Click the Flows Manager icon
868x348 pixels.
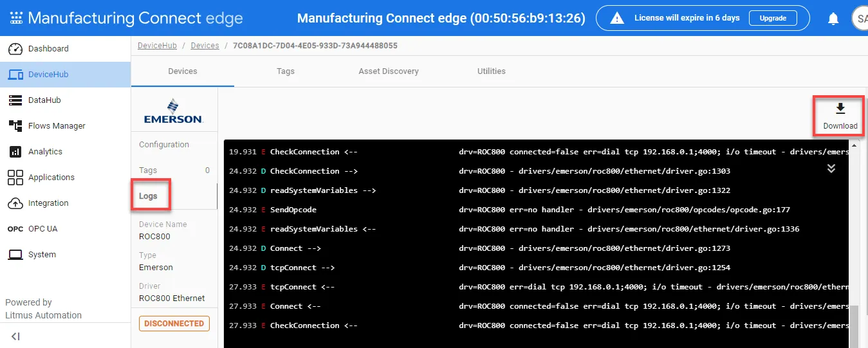click(x=15, y=126)
